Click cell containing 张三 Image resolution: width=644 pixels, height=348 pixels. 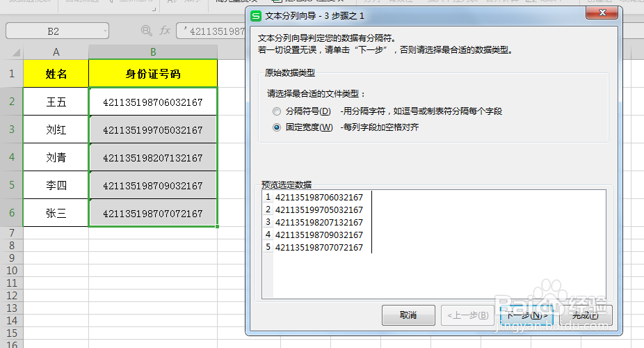(x=56, y=213)
